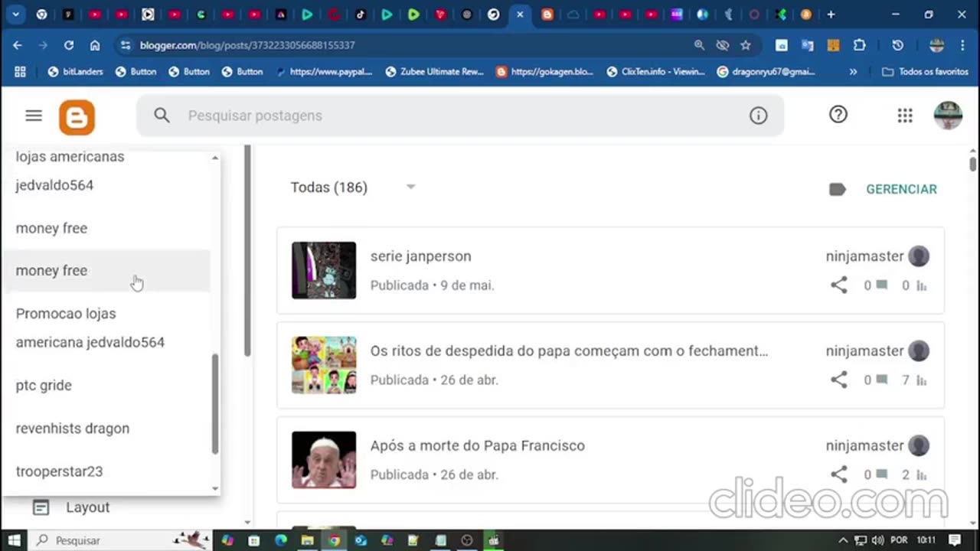The width and height of the screenshot is (980, 551).
Task: Click the search magnifier icon
Action: tap(162, 116)
